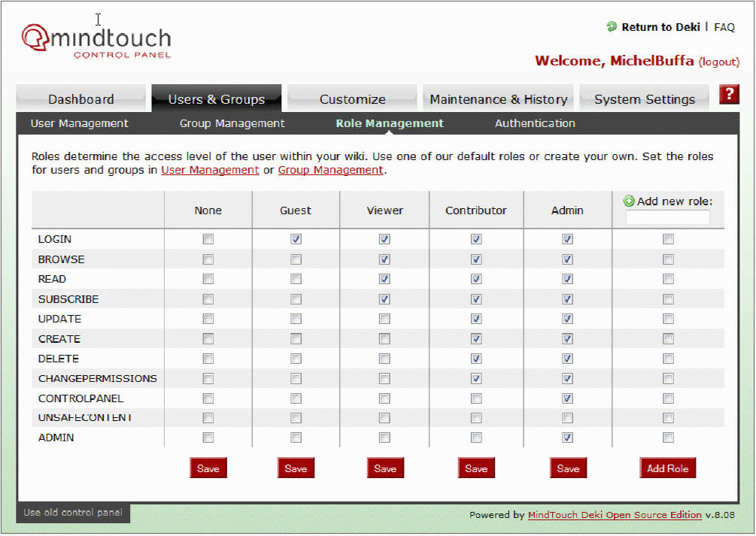
Task: Open the Customize tab
Action: (352, 99)
